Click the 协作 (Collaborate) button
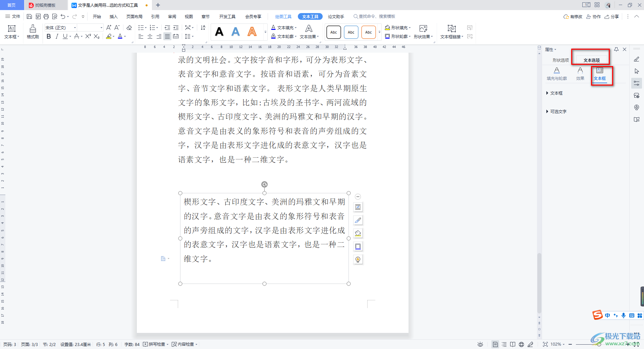Screen dimensions: 644x349 click(x=593, y=16)
